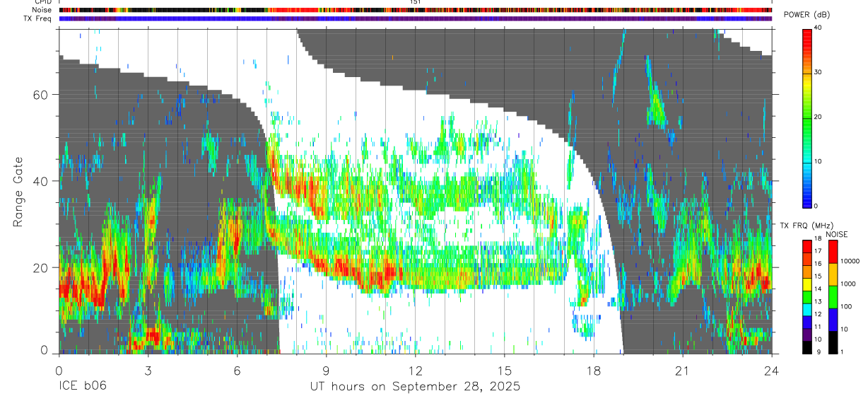Select cyan 12-13 MHz segment in TX FRQ legend
868x401 pixels.
coord(807,310)
